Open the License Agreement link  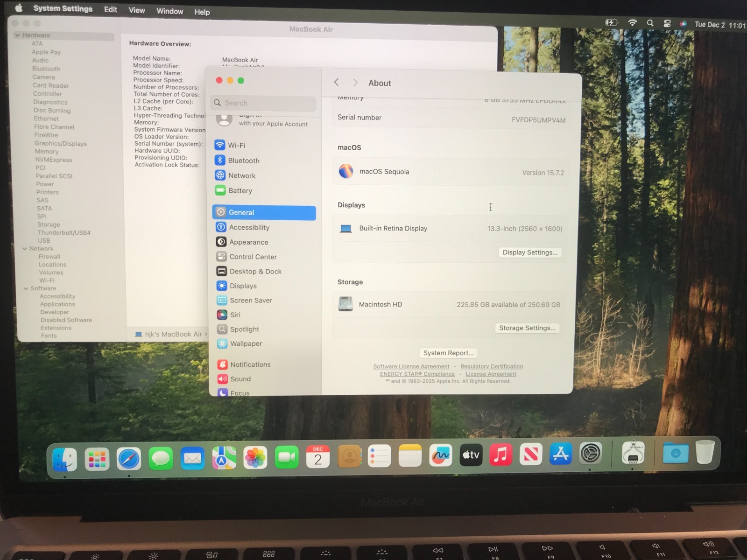click(x=491, y=374)
